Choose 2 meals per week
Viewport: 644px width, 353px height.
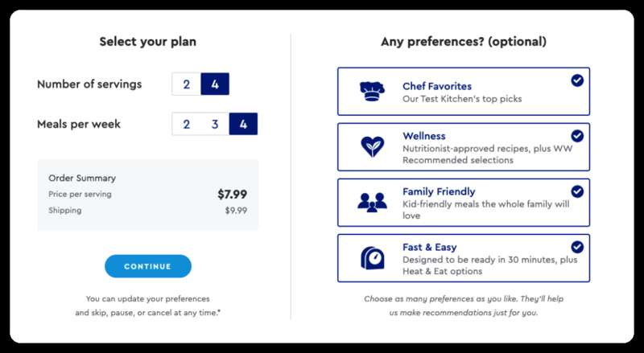187,124
